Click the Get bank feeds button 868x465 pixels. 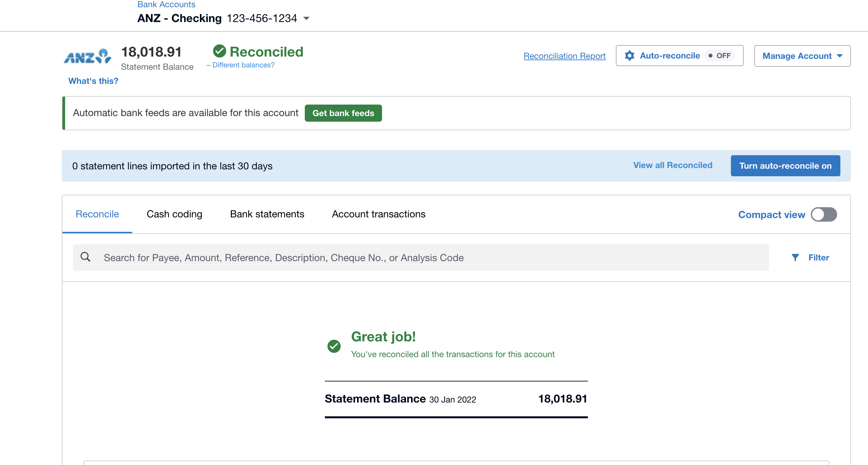(x=343, y=113)
